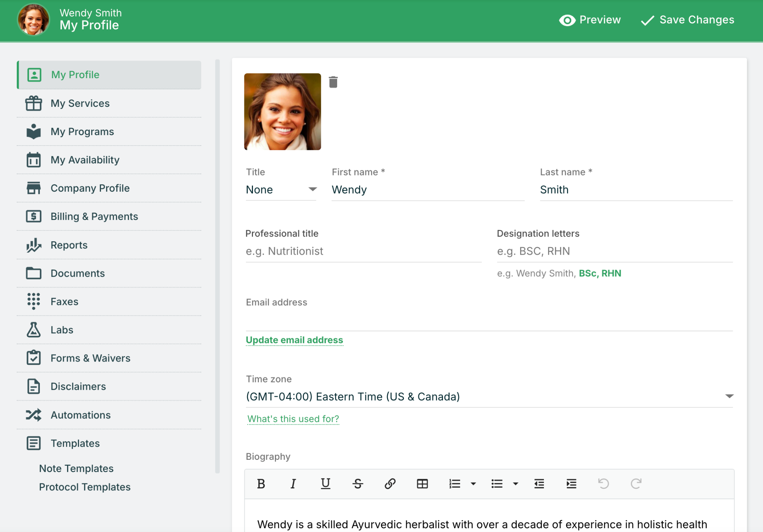
Task: Open bulleted list style options arrow
Action: coord(515,484)
